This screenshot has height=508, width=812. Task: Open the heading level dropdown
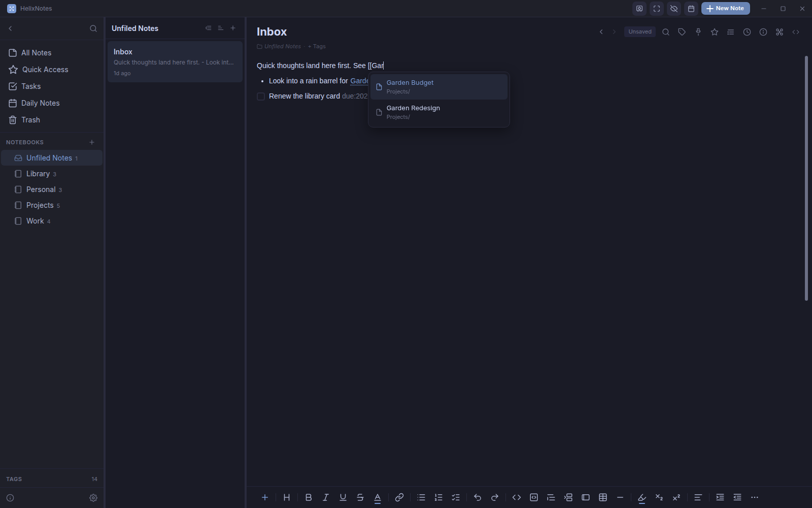click(x=287, y=497)
